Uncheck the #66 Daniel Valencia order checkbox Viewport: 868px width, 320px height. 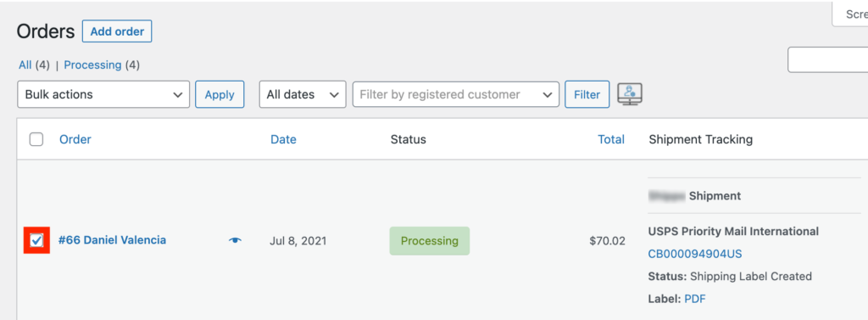[36, 240]
